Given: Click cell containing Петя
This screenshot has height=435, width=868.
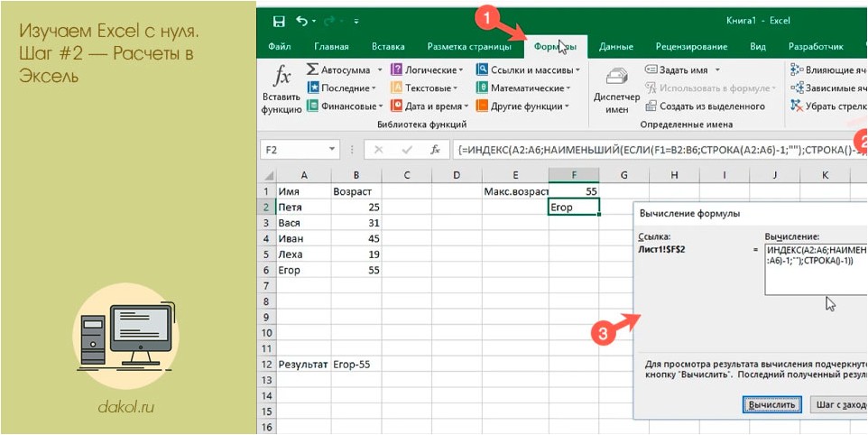Looking at the screenshot, I should tap(304, 208).
